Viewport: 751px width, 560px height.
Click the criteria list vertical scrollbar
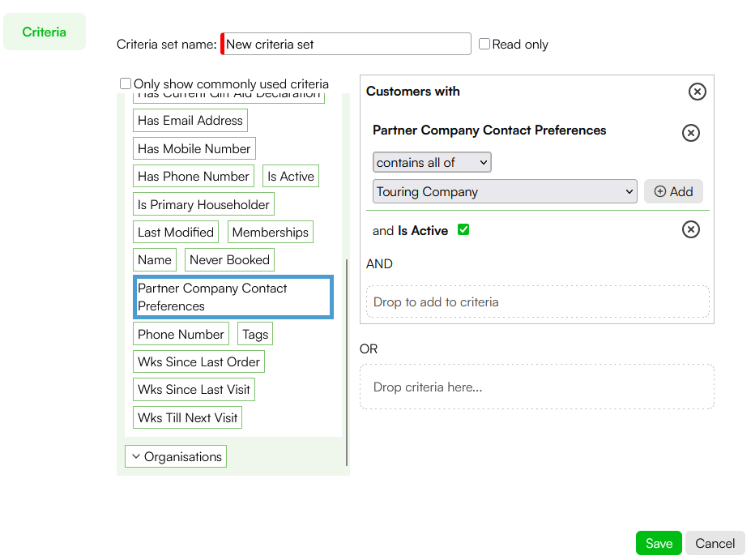click(346, 362)
